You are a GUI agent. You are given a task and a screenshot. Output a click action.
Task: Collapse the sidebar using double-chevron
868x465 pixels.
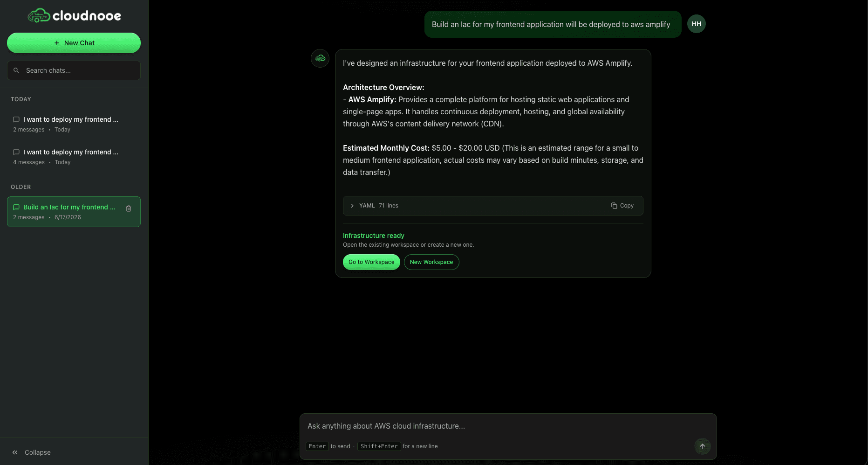(x=15, y=452)
